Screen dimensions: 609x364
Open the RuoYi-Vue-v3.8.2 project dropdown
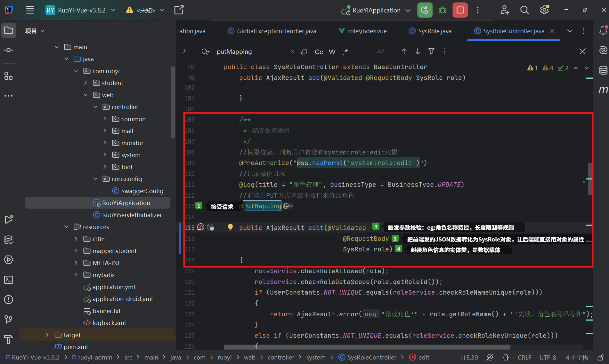click(x=81, y=10)
